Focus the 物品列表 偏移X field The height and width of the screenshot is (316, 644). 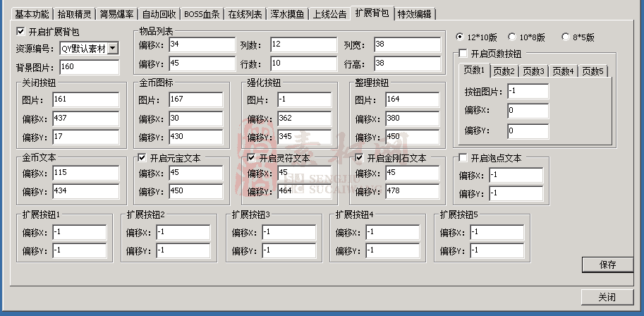[202, 45]
